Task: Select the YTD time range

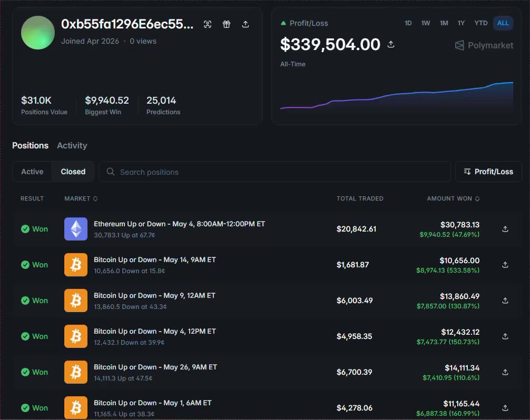Action: (480, 23)
